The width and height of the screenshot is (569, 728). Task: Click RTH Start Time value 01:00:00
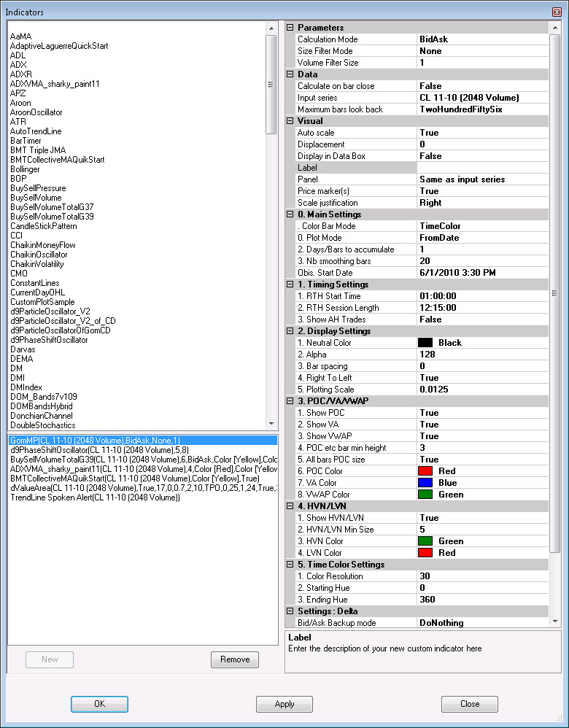point(483,295)
